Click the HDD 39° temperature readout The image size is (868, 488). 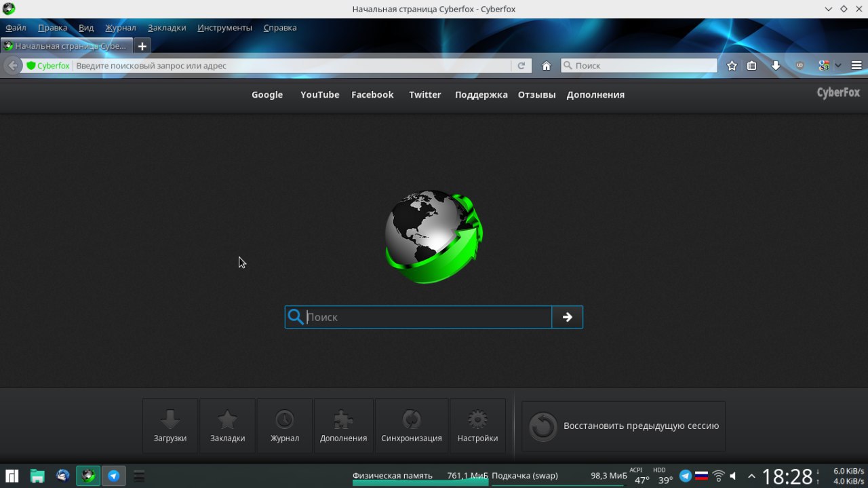(x=663, y=475)
